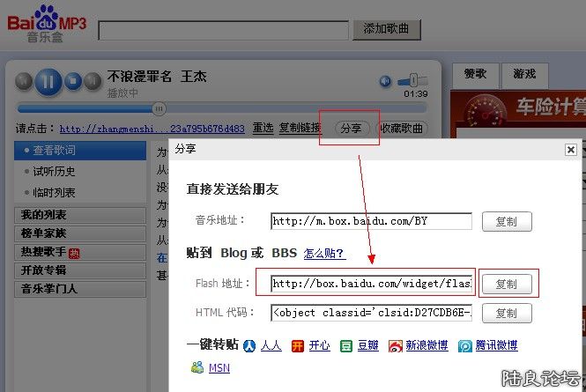Click the song progress bar handle

[159, 108]
